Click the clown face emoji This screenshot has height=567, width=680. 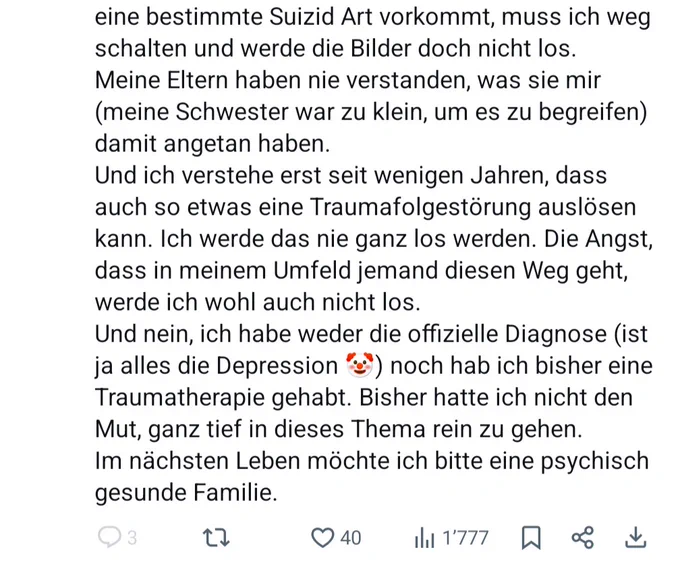[360, 365]
